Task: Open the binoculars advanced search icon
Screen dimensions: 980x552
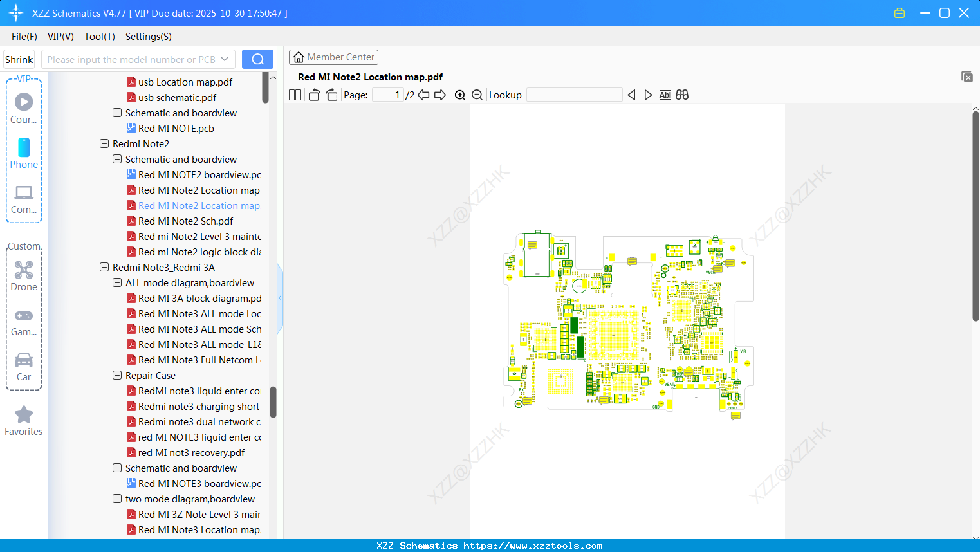Action: click(682, 95)
